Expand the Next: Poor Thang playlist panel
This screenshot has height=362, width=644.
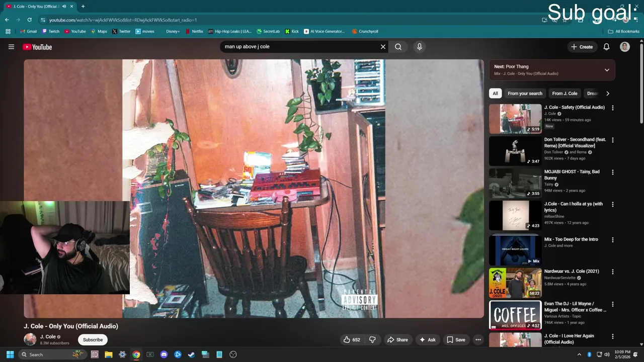click(607, 70)
